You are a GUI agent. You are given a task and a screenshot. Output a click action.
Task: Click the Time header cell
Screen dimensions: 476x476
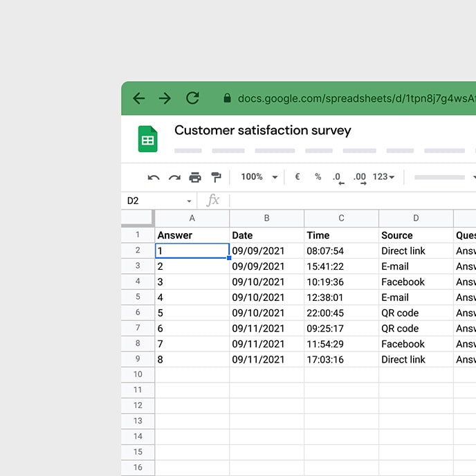point(342,235)
